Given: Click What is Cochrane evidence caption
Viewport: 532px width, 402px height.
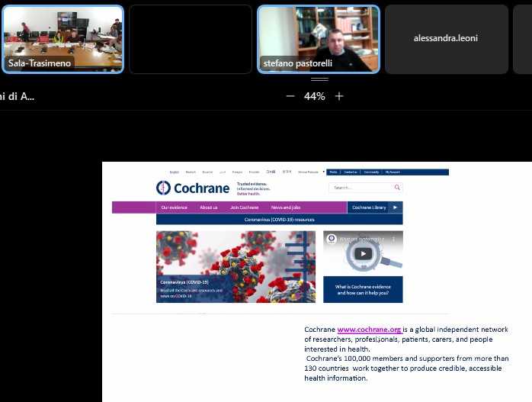Looking at the screenshot, I should coord(363,290).
